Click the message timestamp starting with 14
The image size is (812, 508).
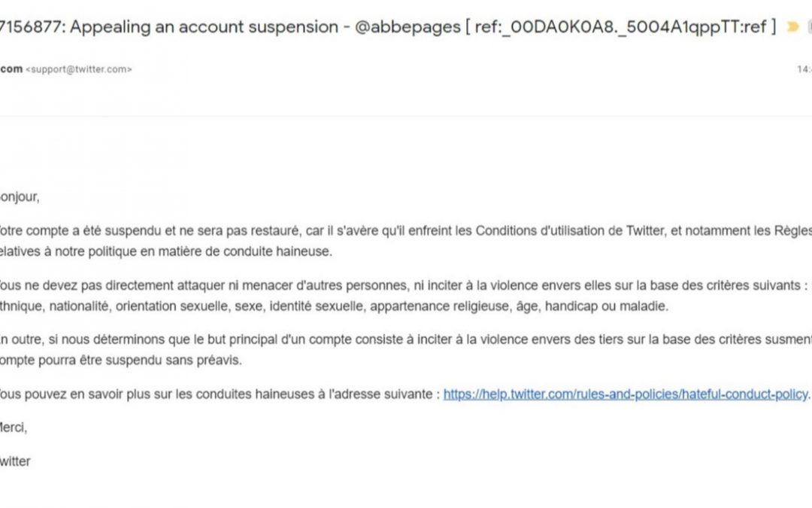tap(804, 69)
